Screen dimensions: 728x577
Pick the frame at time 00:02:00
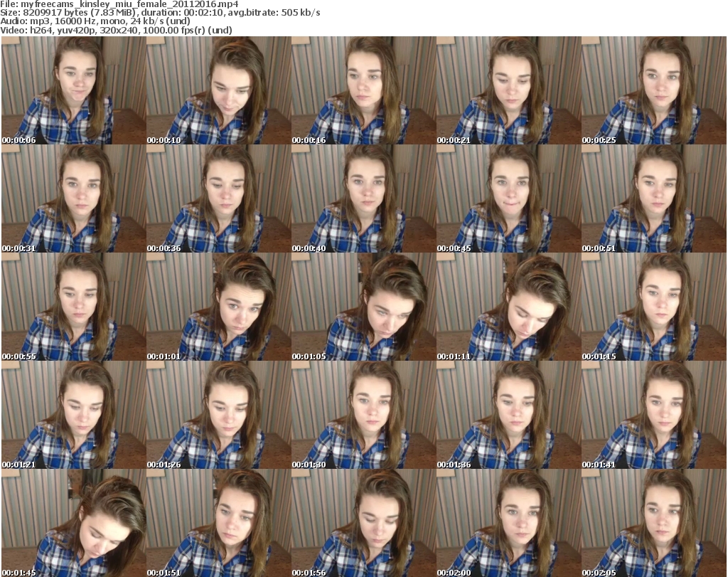click(508, 523)
